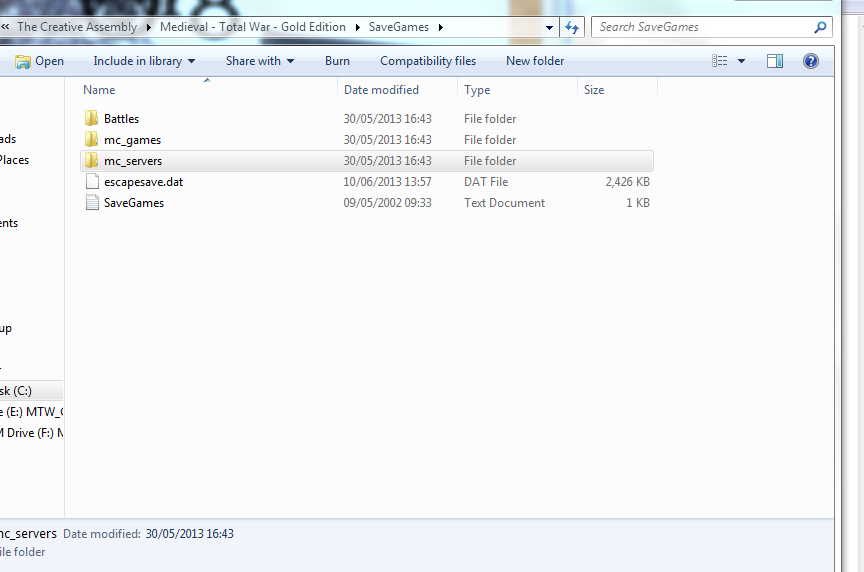This screenshot has width=864, height=572.
Task: Toggle the preview pane icon
Action: tap(775, 61)
